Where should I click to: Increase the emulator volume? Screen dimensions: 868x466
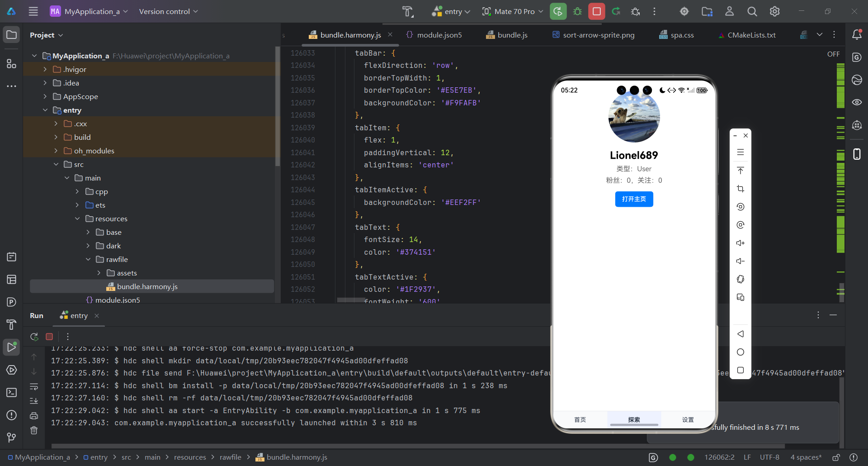coord(741,243)
